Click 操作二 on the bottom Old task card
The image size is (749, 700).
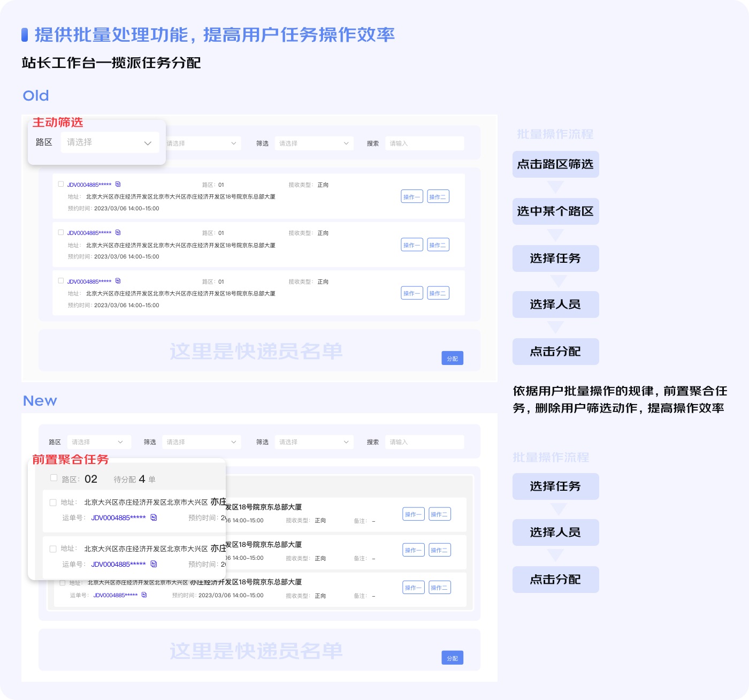tap(438, 293)
